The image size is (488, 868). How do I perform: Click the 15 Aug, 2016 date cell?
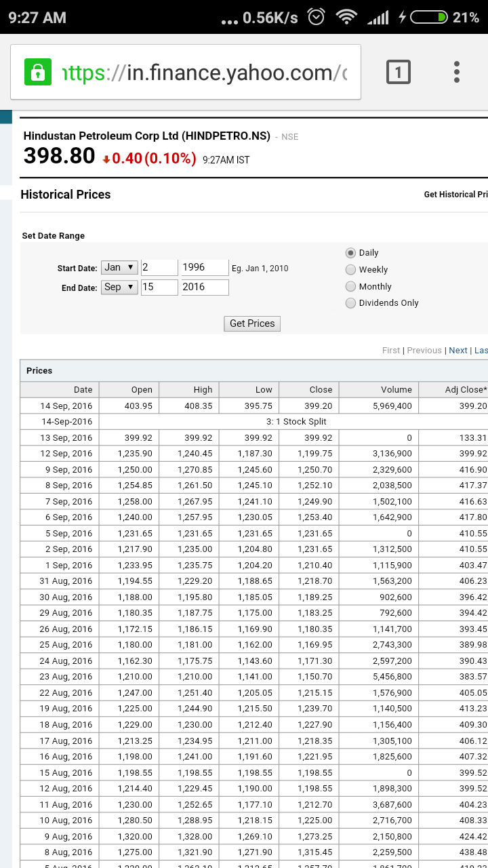[x=60, y=772]
